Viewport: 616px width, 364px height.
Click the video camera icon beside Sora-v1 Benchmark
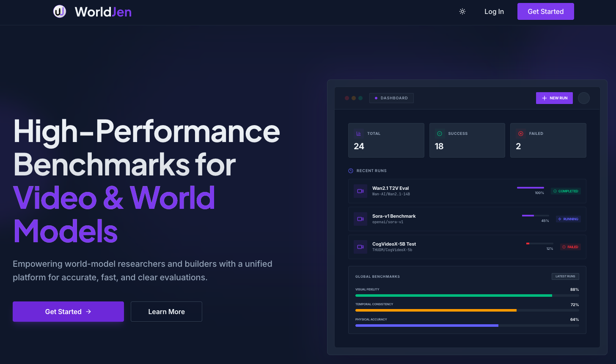point(360,219)
